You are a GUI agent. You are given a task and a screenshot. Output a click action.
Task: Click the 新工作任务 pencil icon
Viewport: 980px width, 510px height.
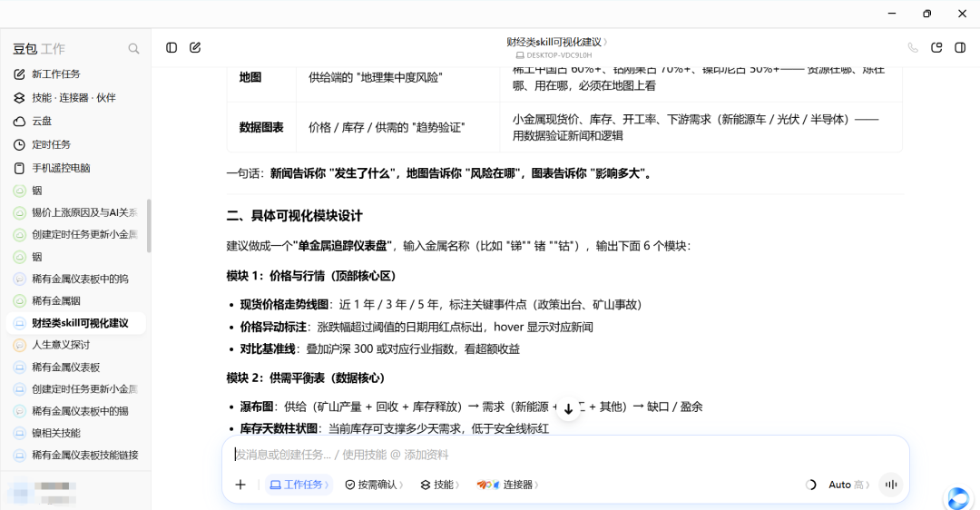[x=19, y=74]
